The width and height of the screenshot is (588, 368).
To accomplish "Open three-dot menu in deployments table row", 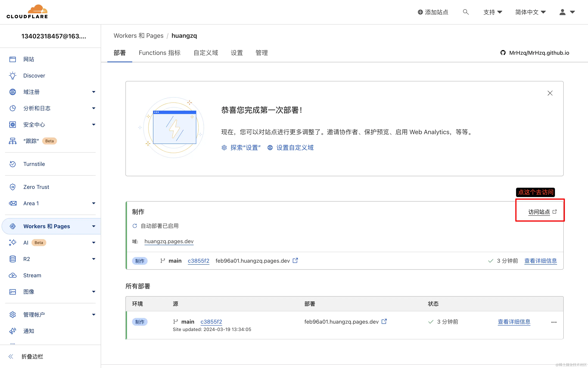I will pyautogui.click(x=554, y=322).
